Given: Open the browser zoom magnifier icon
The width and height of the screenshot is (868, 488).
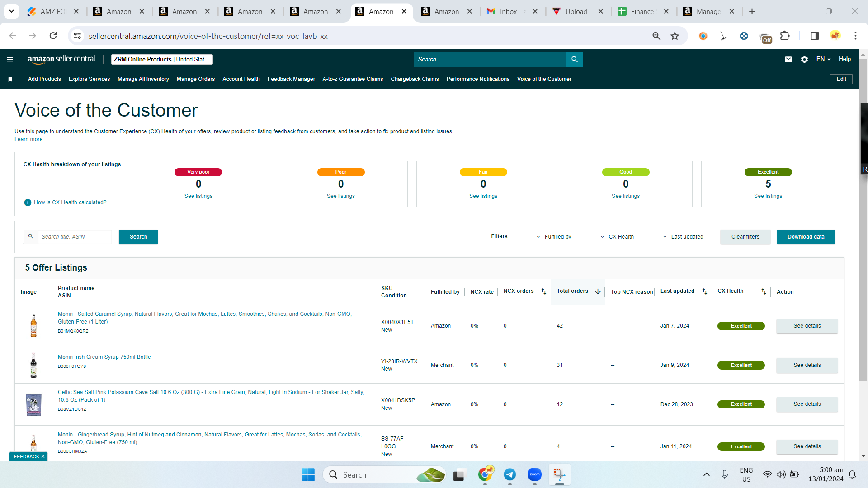Looking at the screenshot, I should 656,36.
